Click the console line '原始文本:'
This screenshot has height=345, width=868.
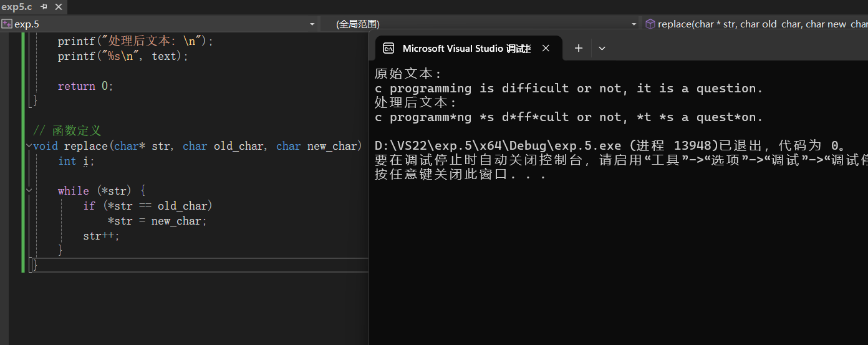pos(408,74)
